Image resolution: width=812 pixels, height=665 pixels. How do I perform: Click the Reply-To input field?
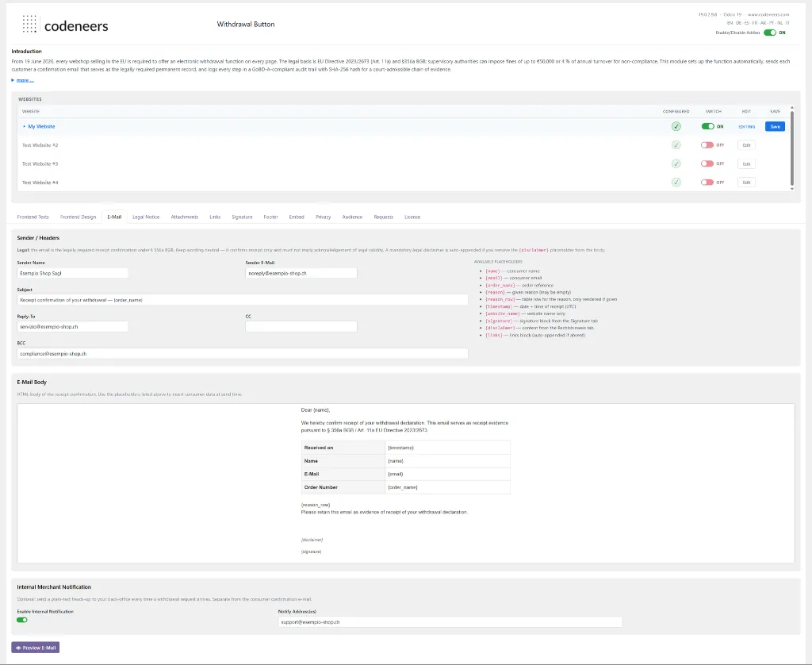tap(72, 326)
